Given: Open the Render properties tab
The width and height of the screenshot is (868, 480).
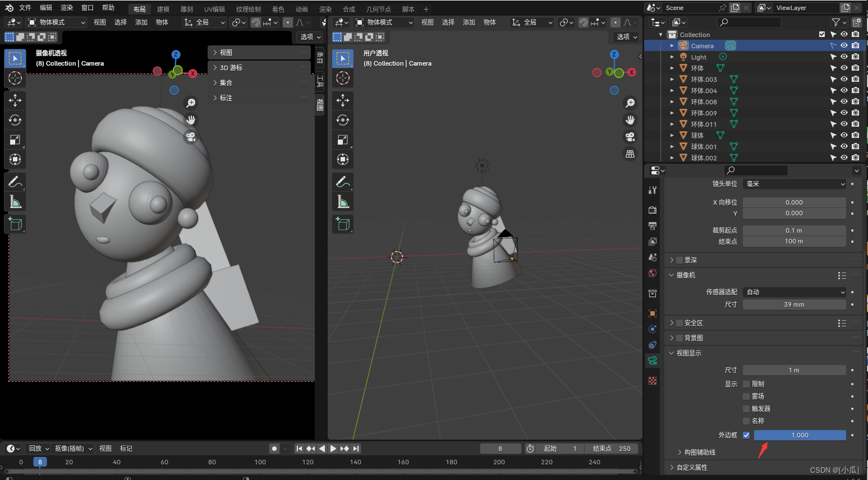Looking at the screenshot, I should point(653,210).
